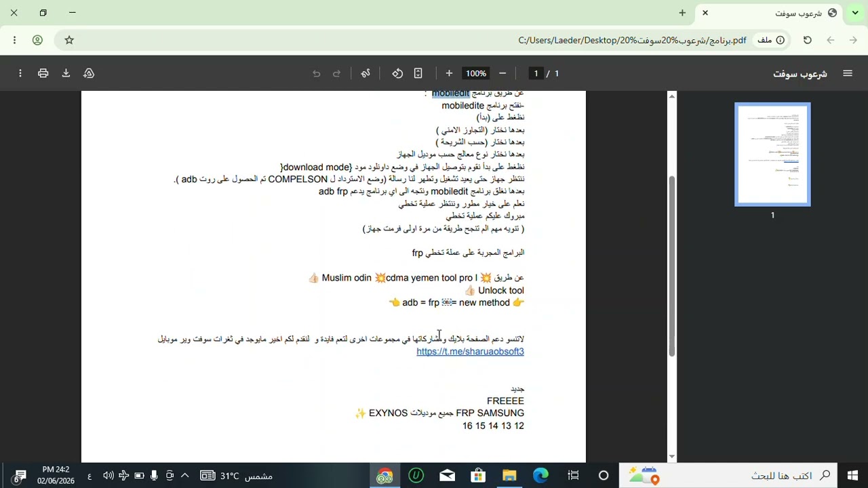Click the file info chip labeled ملف
Viewport: 868px width, 488px height.
[771, 40]
